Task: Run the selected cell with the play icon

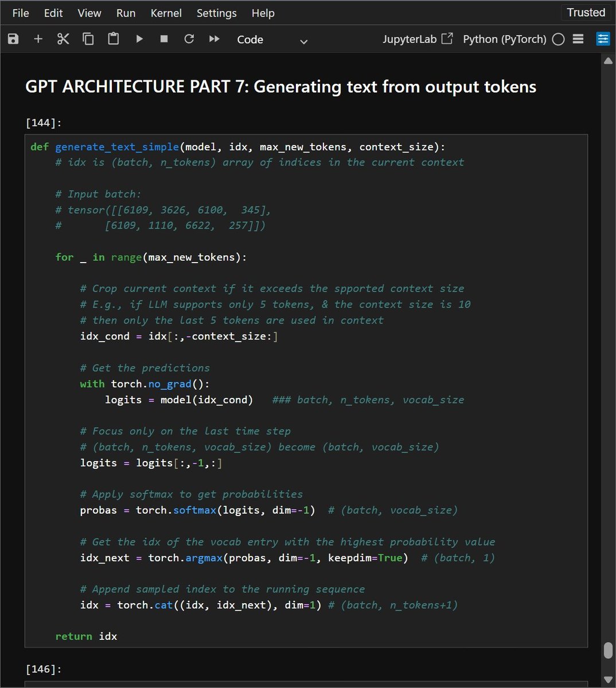Action: coord(139,39)
